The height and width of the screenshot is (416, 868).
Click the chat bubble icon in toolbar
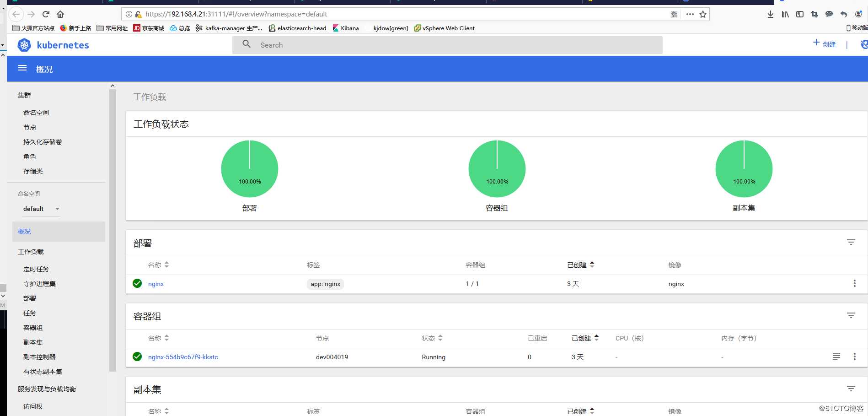click(x=829, y=14)
